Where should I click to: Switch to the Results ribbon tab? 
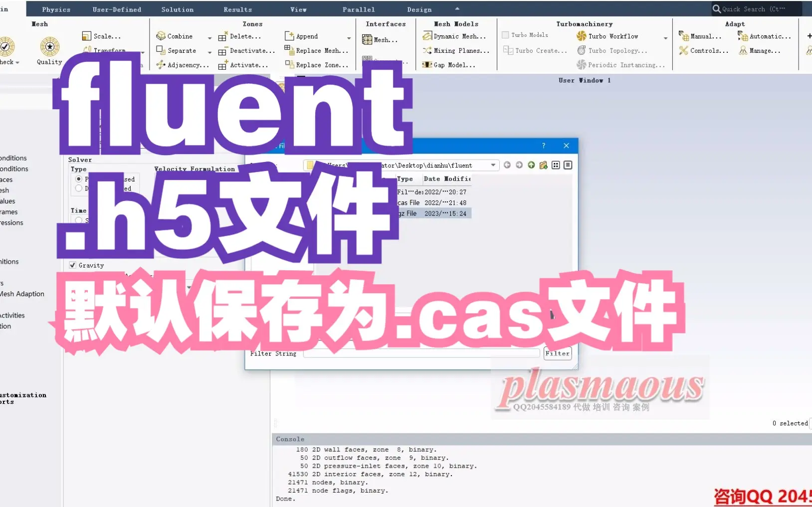pyautogui.click(x=238, y=9)
